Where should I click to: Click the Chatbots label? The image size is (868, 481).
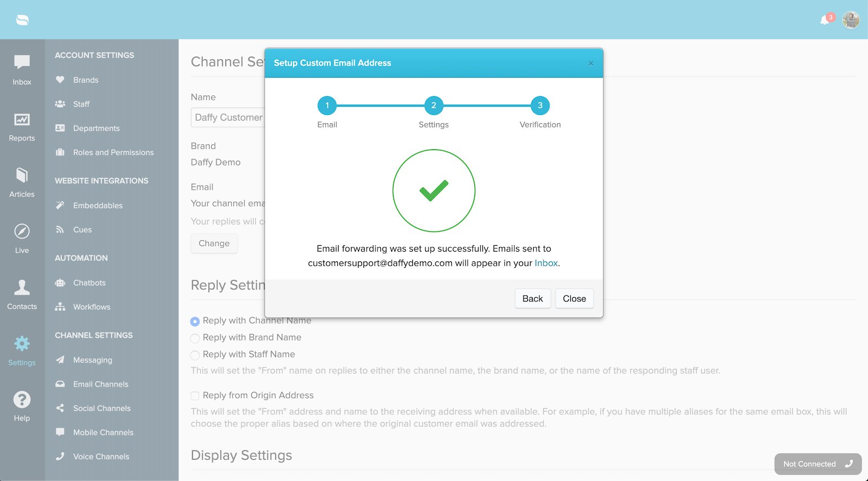[x=90, y=283]
